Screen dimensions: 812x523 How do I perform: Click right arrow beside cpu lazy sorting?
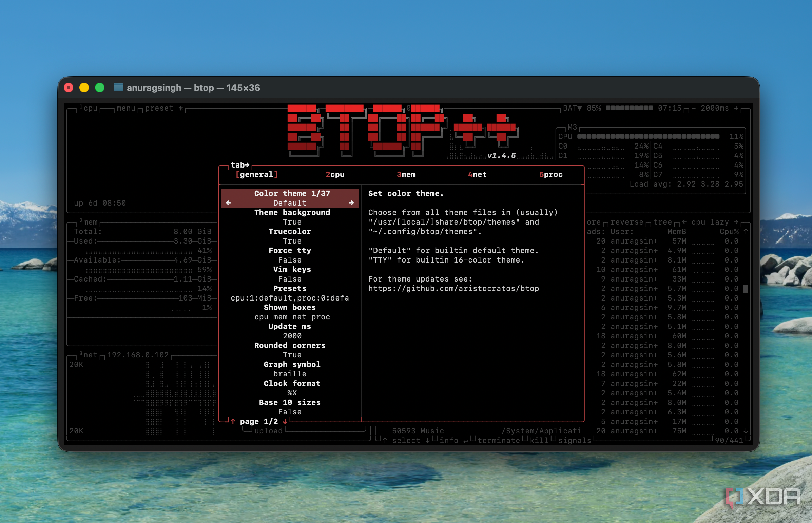(736, 222)
